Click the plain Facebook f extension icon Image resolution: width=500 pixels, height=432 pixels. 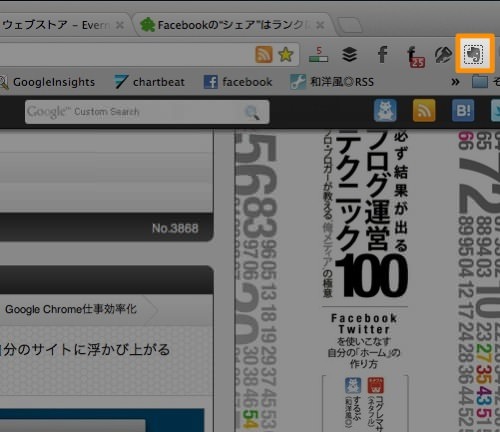tap(383, 54)
